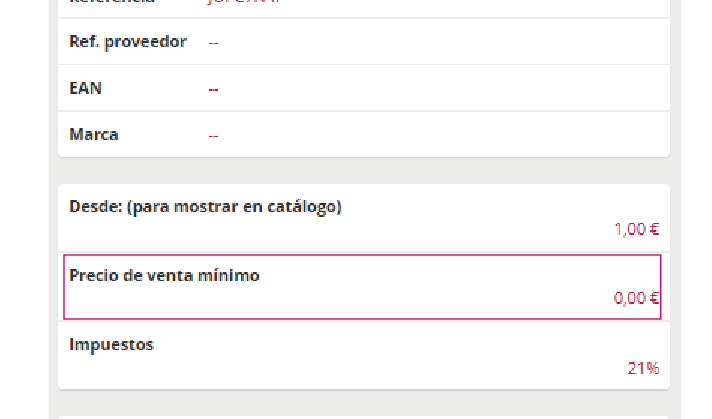The width and height of the screenshot is (712, 419).
Task: Select the Marca dashes value
Action: pyautogui.click(x=214, y=135)
